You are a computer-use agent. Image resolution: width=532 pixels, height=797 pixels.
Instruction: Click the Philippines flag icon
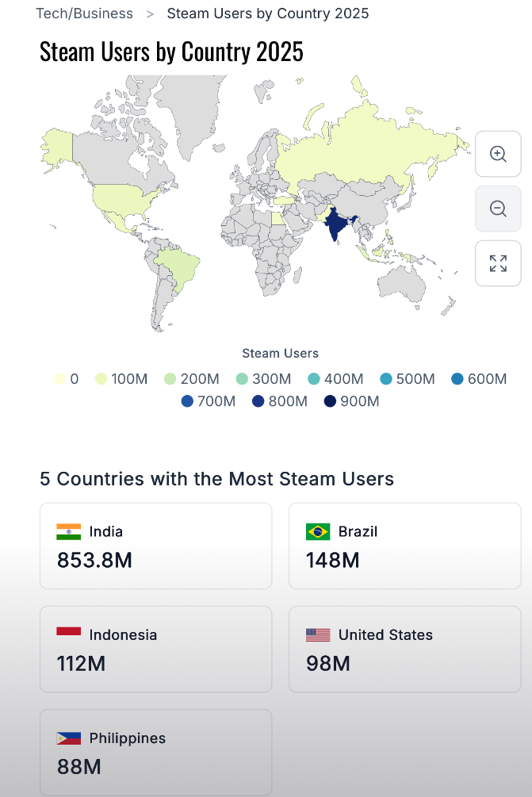click(69, 738)
